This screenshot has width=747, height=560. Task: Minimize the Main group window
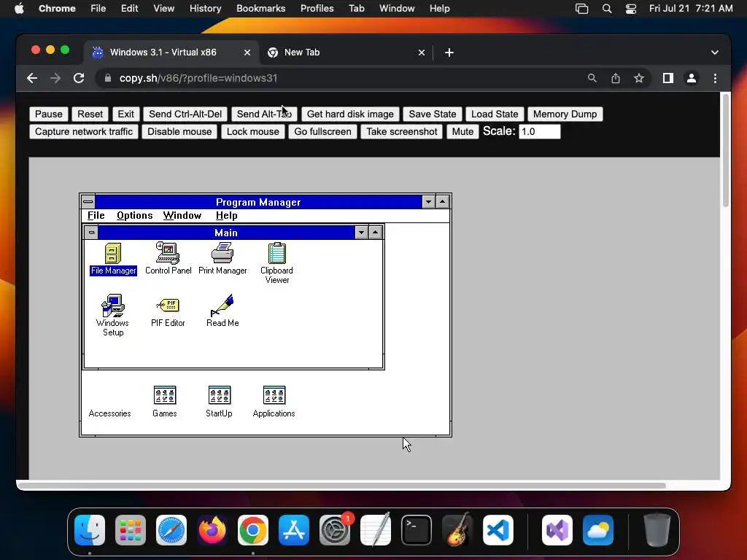(361, 233)
